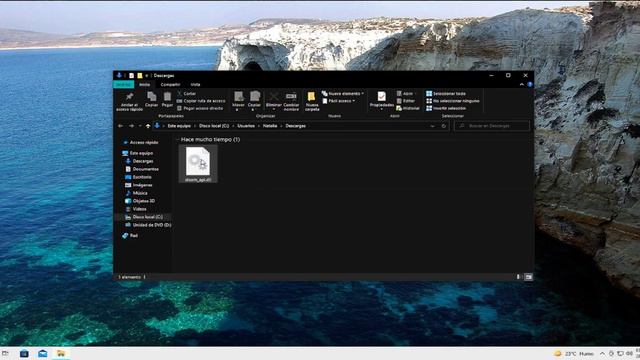Click Este equipo in the address path
640x360 pixels.
(x=179, y=126)
